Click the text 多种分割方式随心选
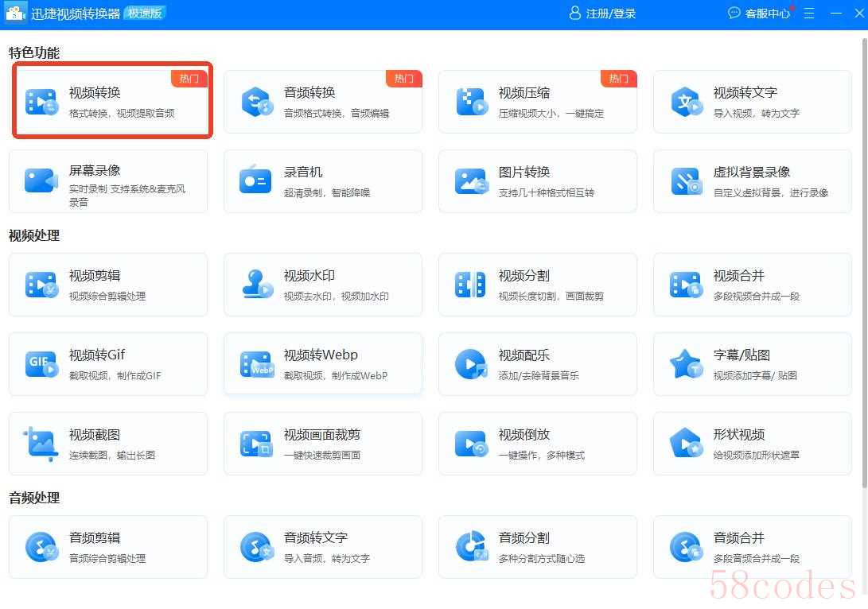 pyautogui.click(x=541, y=559)
